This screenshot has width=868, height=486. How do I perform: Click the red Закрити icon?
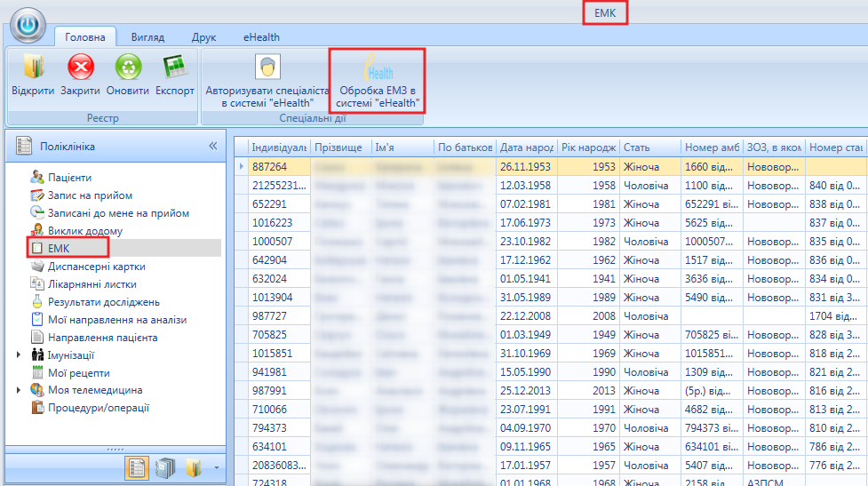point(80,75)
